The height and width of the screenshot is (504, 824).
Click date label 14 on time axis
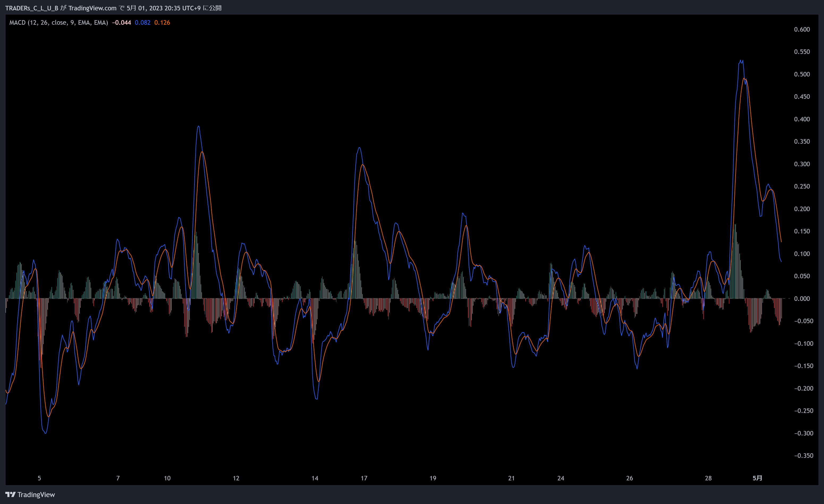[x=315, y=478]
